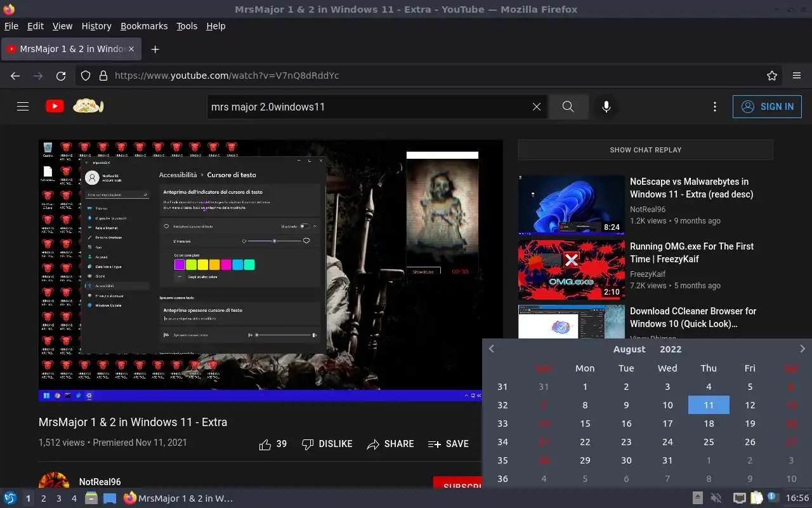
Task: Select August 26 in calendar
Action: tap(750, 442)
